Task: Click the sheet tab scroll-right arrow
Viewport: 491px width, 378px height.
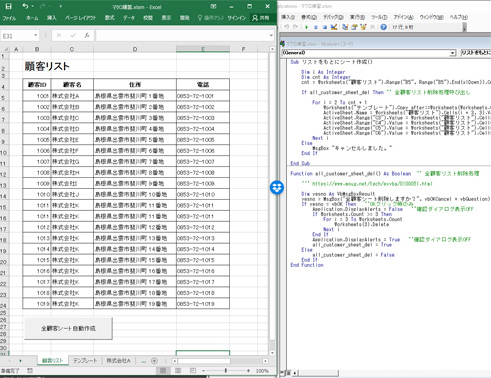Action: pyautogui.click(x=20, y=361)
